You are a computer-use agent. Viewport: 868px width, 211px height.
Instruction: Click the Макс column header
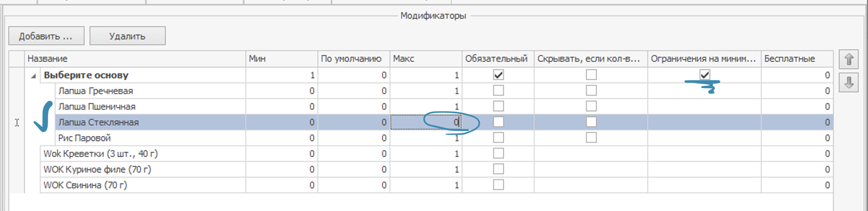point(425,59)
